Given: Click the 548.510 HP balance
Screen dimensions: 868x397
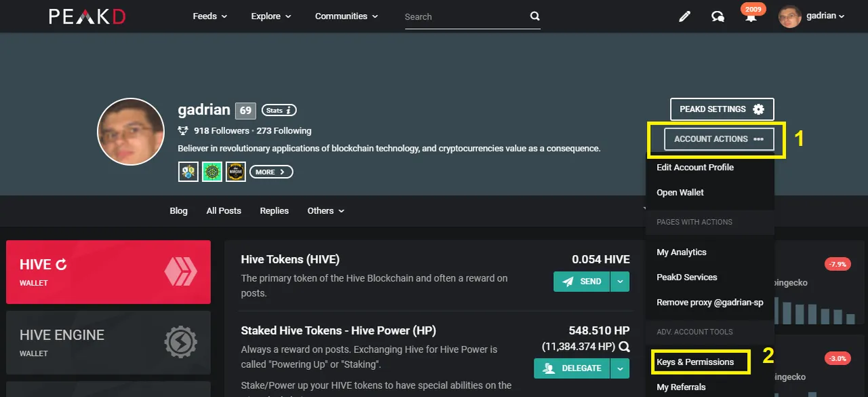Looking at the screenshot, I should [x=599, y=330].
